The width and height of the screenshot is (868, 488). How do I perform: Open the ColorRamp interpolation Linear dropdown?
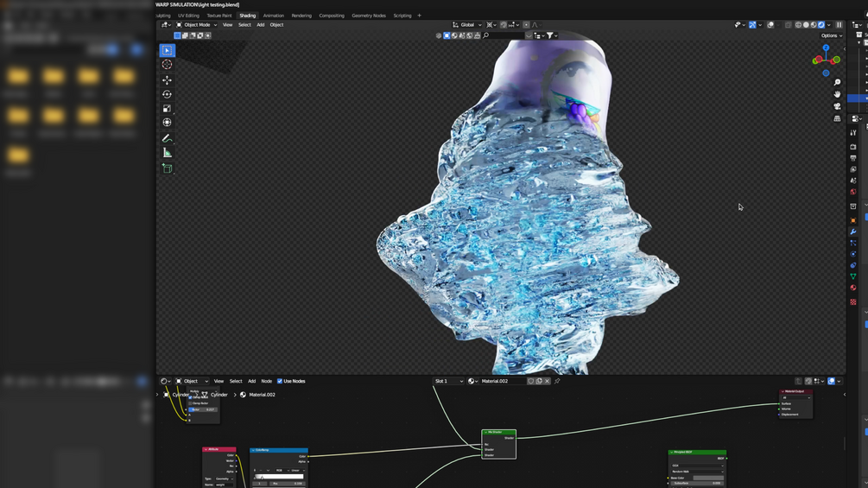[298, 471]
